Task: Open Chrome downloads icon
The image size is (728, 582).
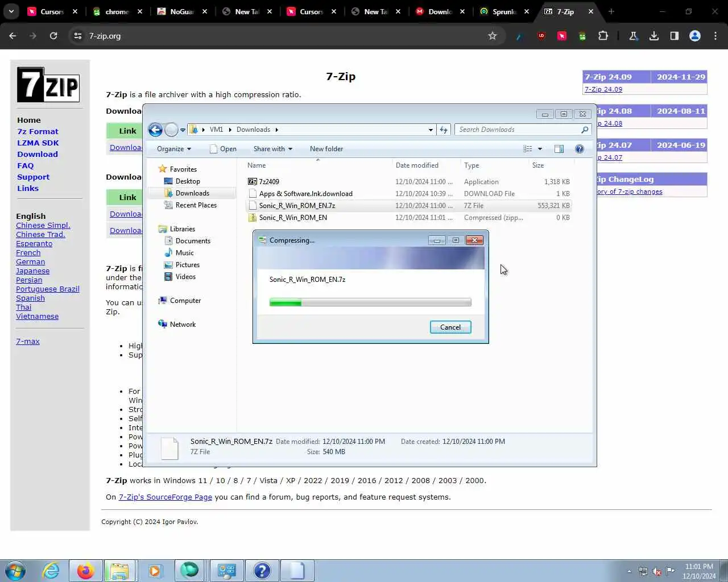Action: pyautogui.click(x=654, y=36)
